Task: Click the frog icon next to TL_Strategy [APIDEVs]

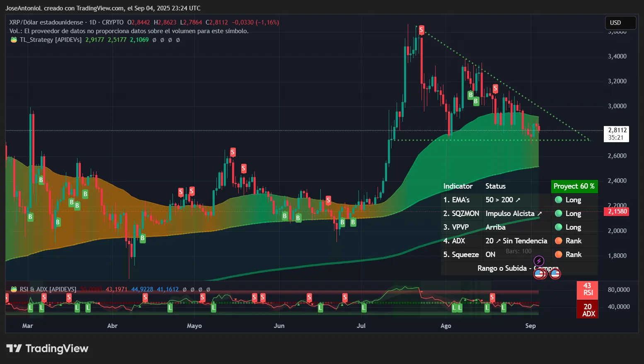Action: click(13, 40)
